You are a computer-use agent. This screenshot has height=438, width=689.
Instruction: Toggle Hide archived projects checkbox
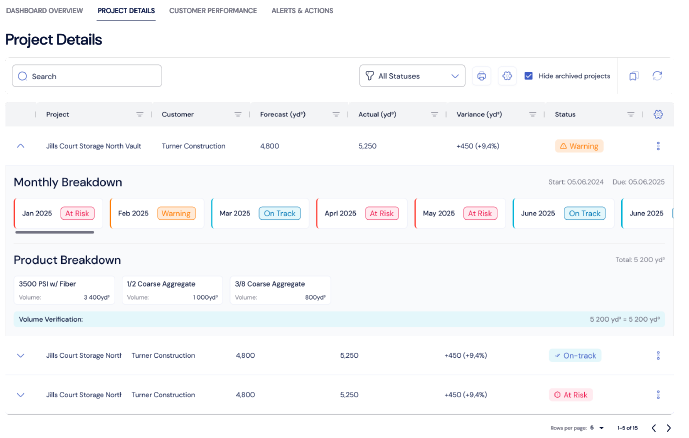[x=529, y=76]
